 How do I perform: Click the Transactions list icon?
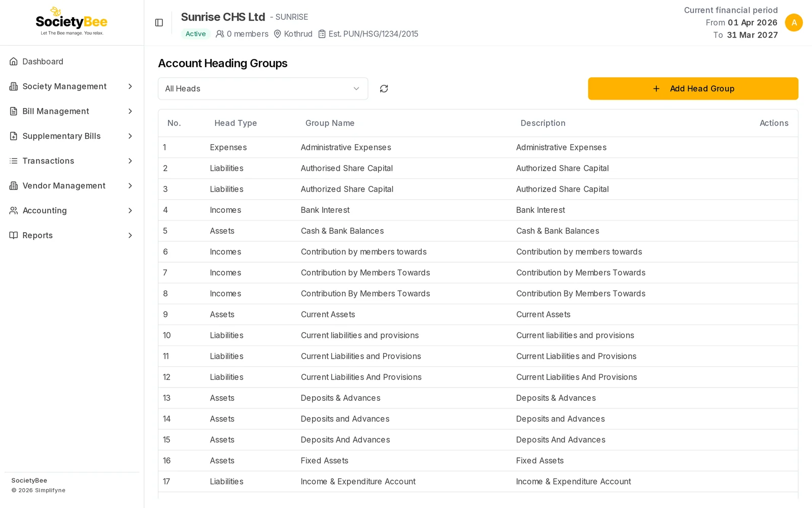pyautogui.click(x=14, y=161)
